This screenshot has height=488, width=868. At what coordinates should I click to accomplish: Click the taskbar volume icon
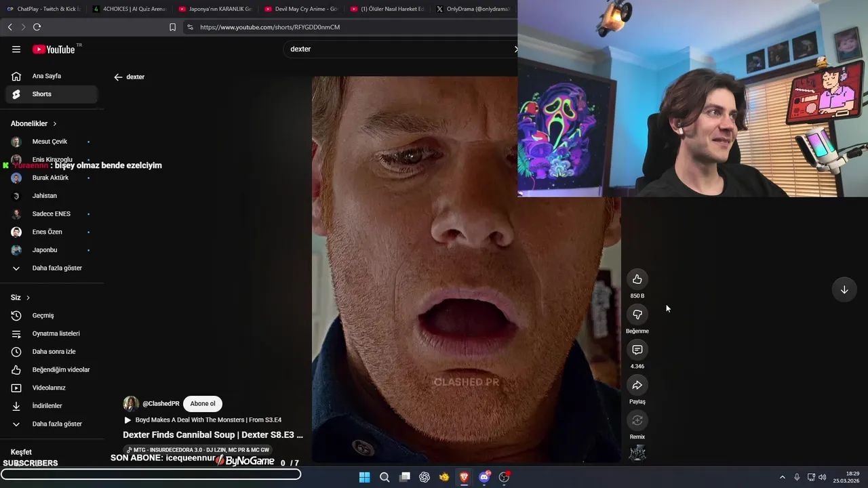pos(823,477)
